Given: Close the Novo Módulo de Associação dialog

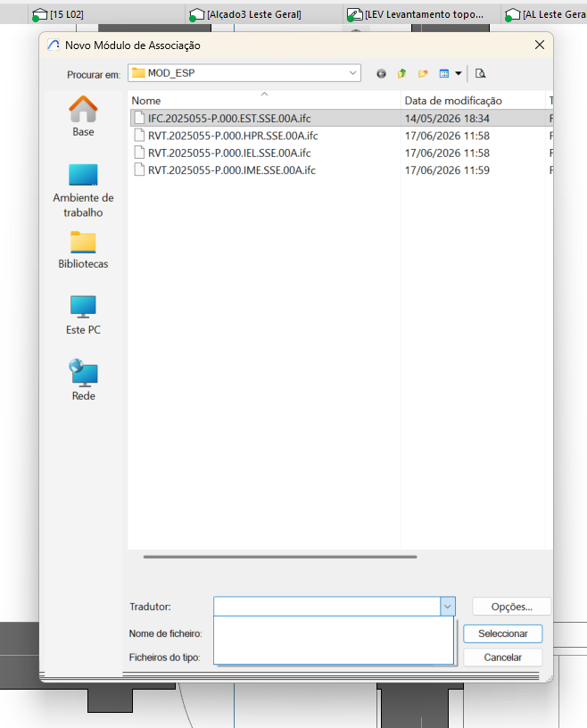Looking at the screenshot, I should point(539,45).
